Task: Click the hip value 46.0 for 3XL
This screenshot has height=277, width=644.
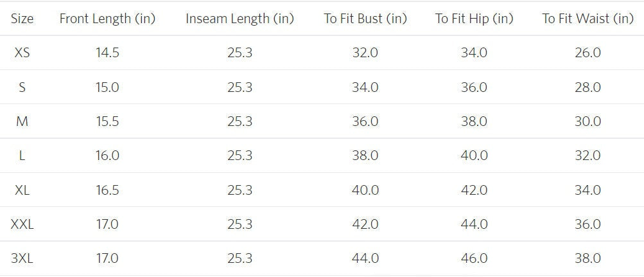Action: coord(474,258)
